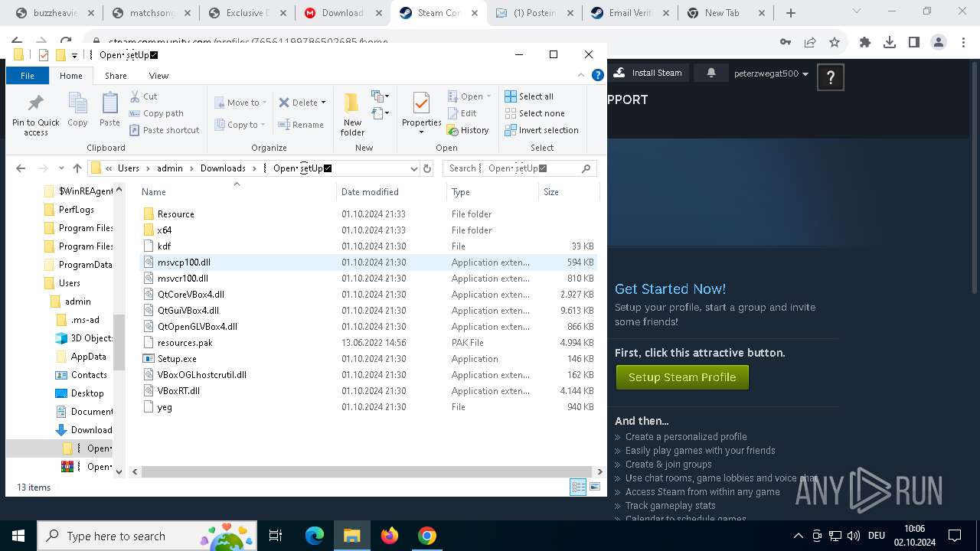Open Steam help question mark box

(831, 77)
